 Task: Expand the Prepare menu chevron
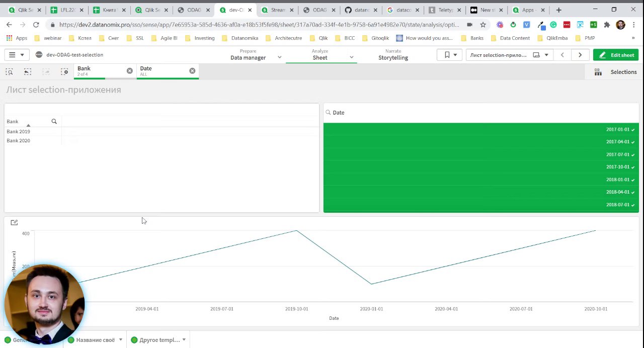pyautogui.click(x=280, y=57)
